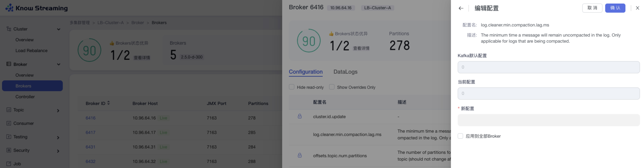Screen dimensions: 644x168
Task: Click the lock icon beside offsets.topic.num.partitions
Action: 300,156
